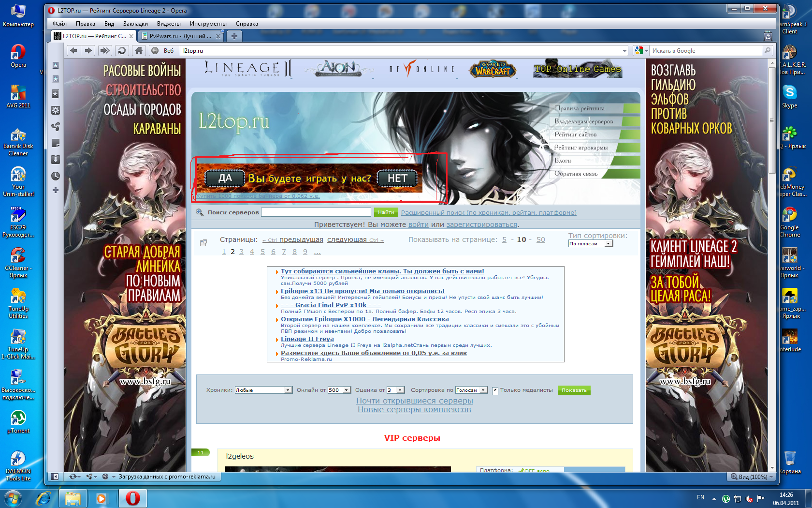Open the 'Тип сортировки' dropdown
This screenshot has width=812, height=508.
coord(590,243)
